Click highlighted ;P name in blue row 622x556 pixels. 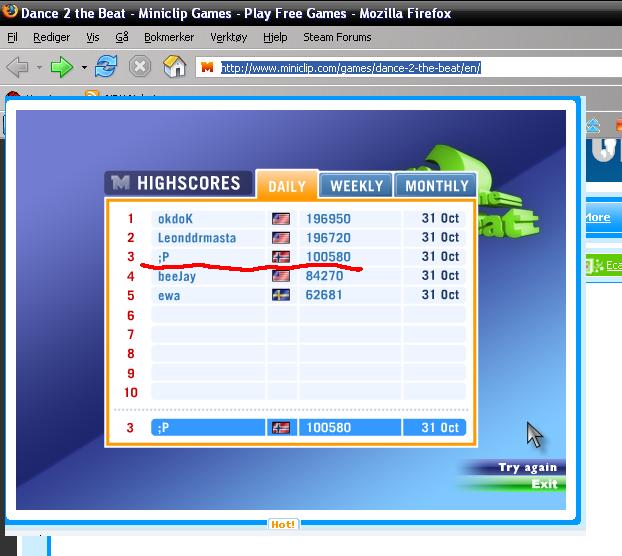pos(163,428)
